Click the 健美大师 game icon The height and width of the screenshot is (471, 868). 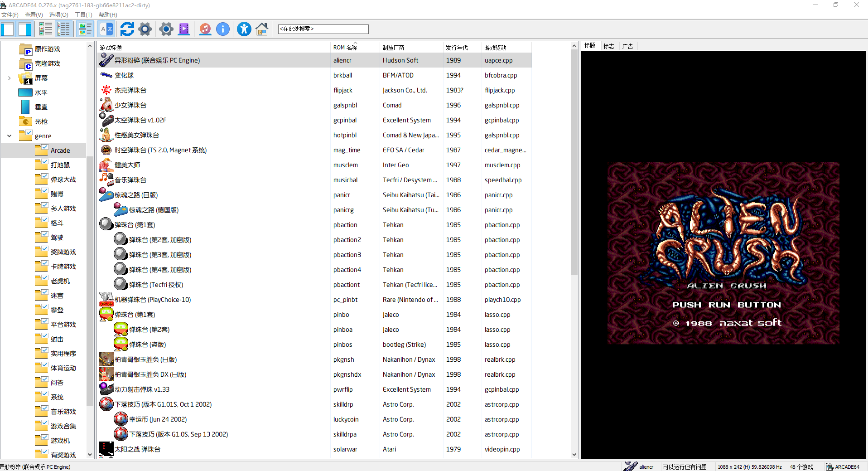pos(106,165)
